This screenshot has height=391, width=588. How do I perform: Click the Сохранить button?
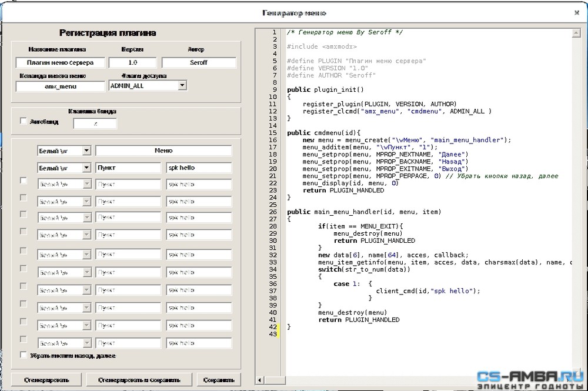tap(219, 380)
